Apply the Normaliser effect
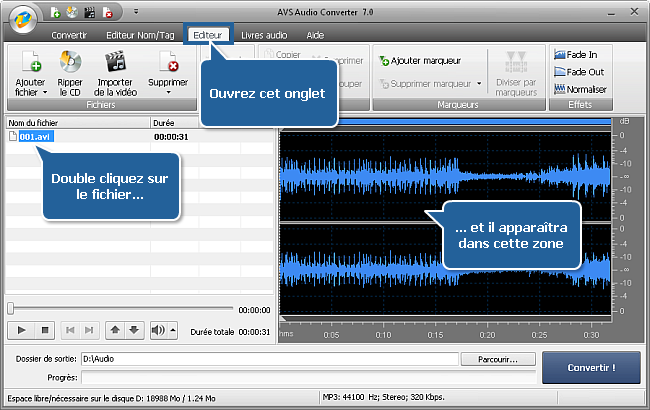650x410 pixels. pyautogui.click(x=579, y=89)
